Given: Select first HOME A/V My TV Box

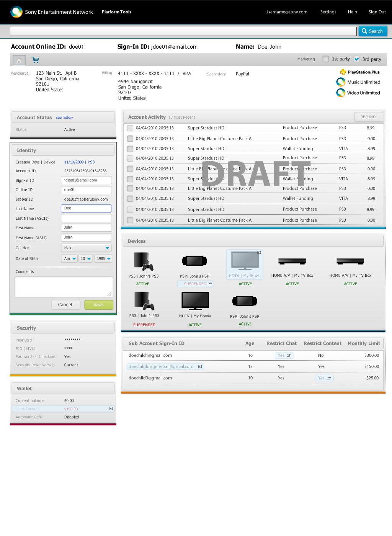Looking at the screenshot, I should [292, 261].
